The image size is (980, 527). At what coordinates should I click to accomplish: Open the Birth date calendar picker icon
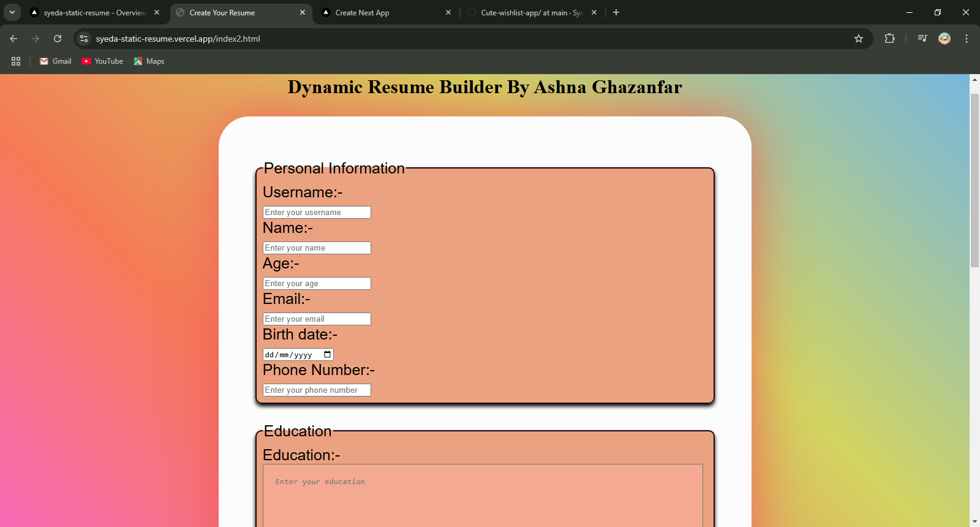pos(328,354)
